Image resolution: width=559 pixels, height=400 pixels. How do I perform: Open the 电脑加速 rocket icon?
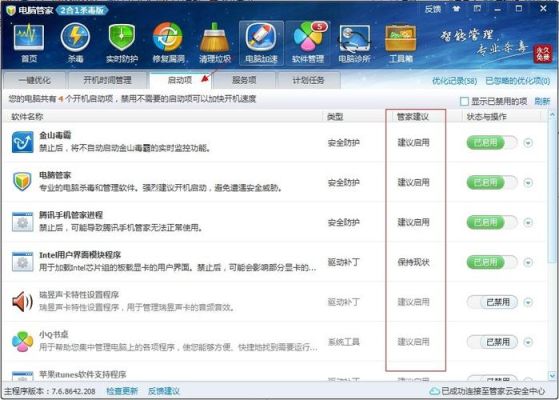pyautogui.click(x=261, y=43)
